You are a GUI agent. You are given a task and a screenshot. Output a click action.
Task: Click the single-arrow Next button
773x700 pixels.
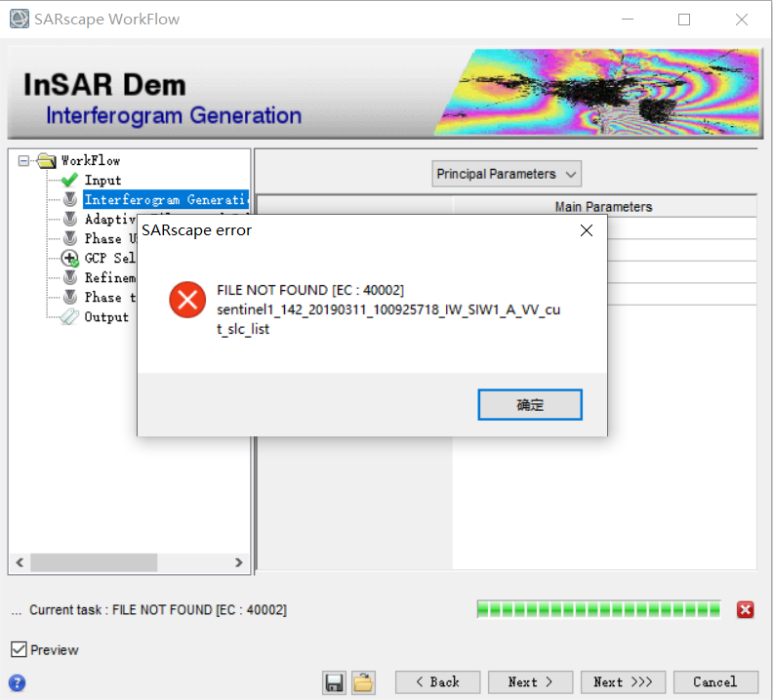pyautogui.click(x=530, y=682)
